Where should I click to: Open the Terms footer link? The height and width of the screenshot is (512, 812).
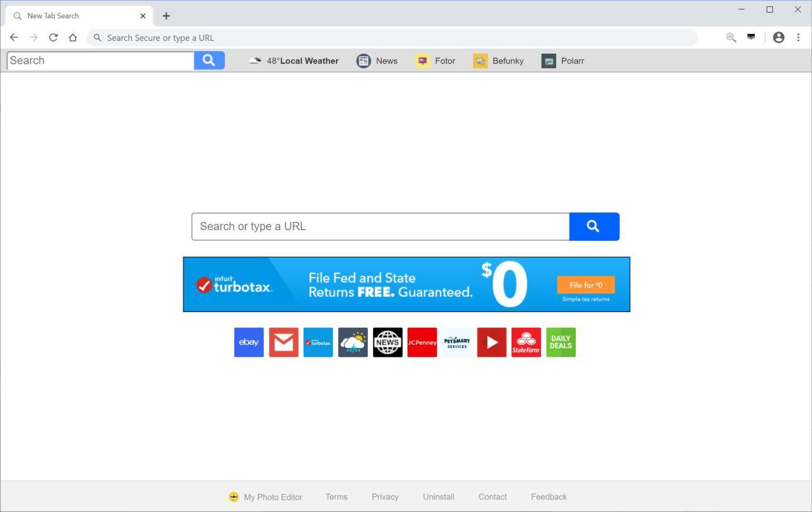coord(336,497)
